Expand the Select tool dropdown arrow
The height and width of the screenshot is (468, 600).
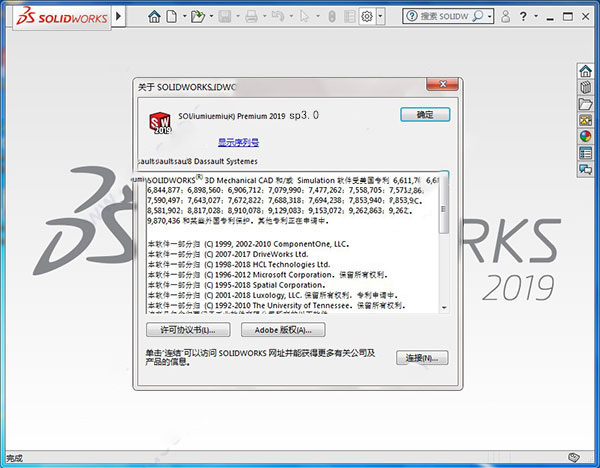coord(318,16)
